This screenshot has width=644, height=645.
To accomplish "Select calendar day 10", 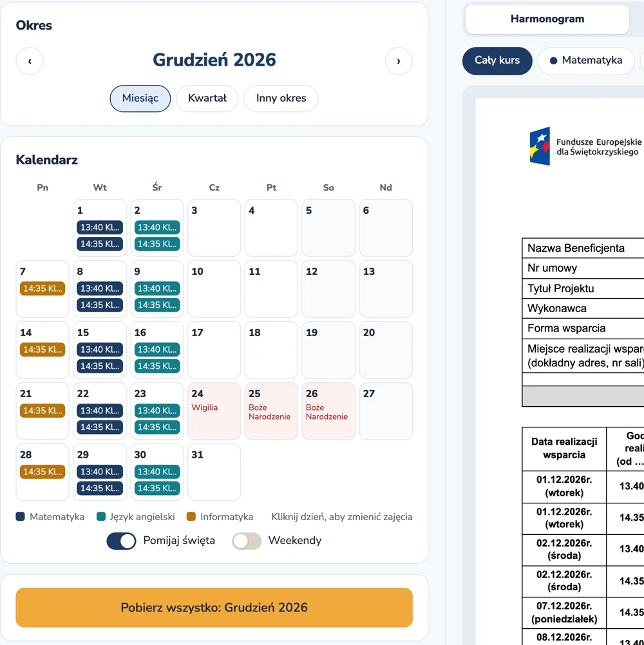I will (214, 289).
